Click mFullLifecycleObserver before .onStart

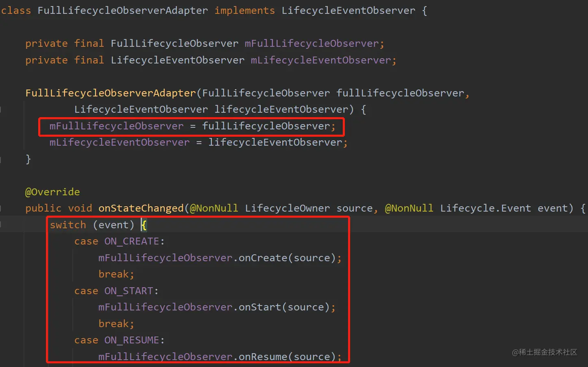point(166,307)
